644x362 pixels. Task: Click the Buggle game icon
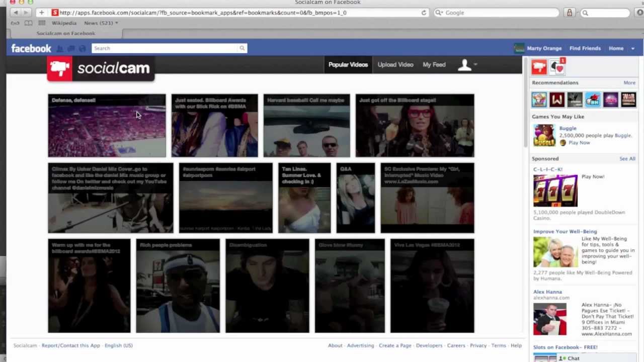point(544,135)
